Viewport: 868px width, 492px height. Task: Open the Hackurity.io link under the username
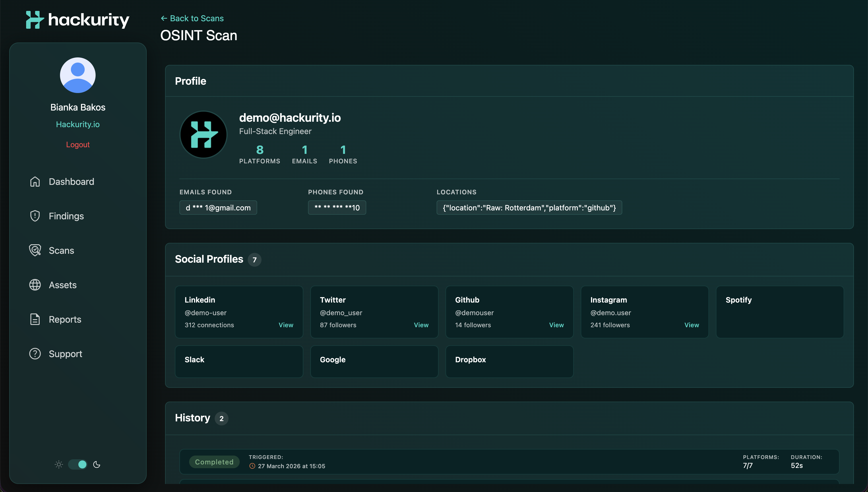78,124
